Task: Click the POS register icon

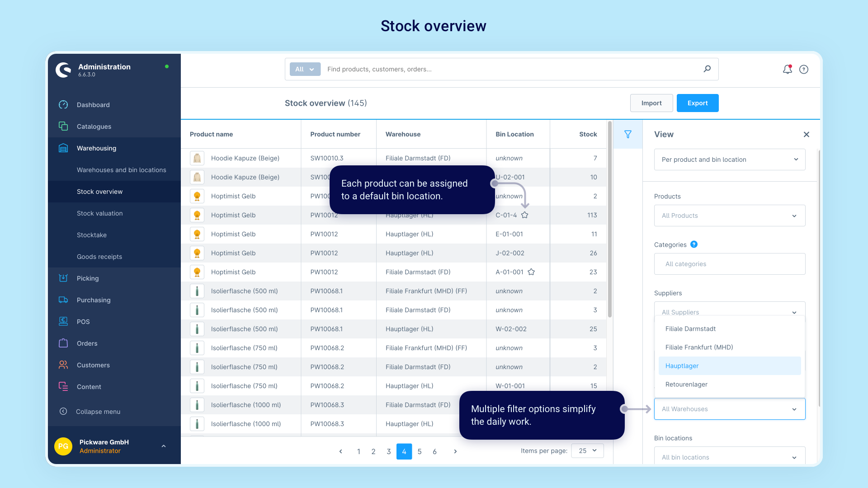Action: click(63, 322)
